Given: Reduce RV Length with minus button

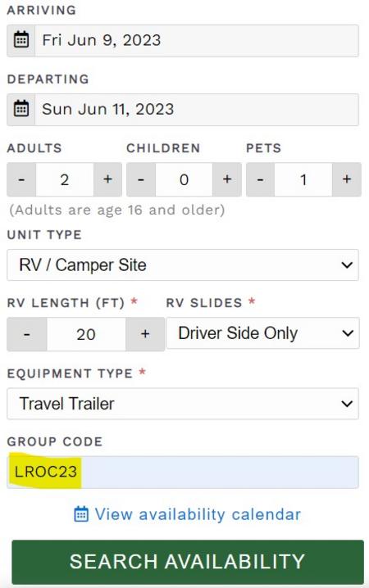Looking at the screenshot, I should (x=27, y=334).
